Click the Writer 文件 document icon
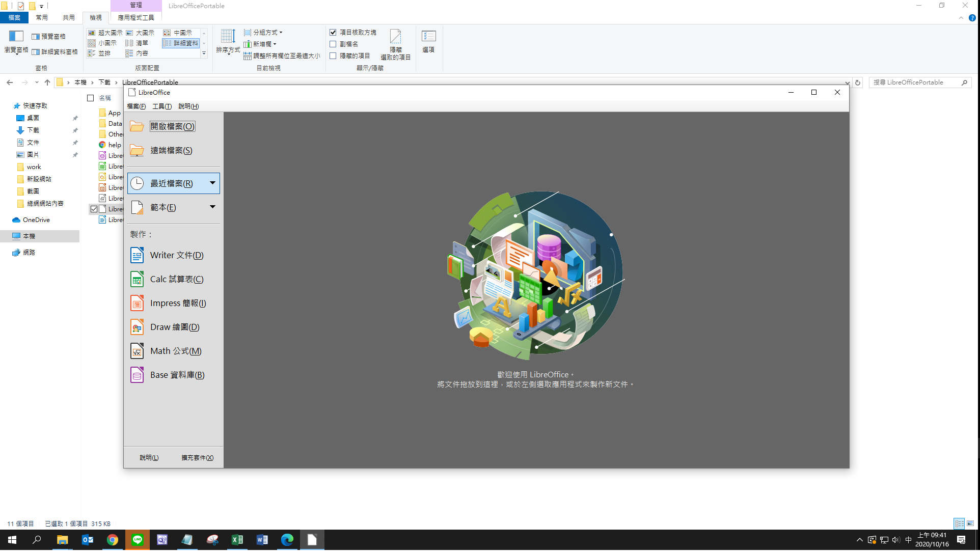Viewport: 980px width, 551px height. click(x=137, y=255)
